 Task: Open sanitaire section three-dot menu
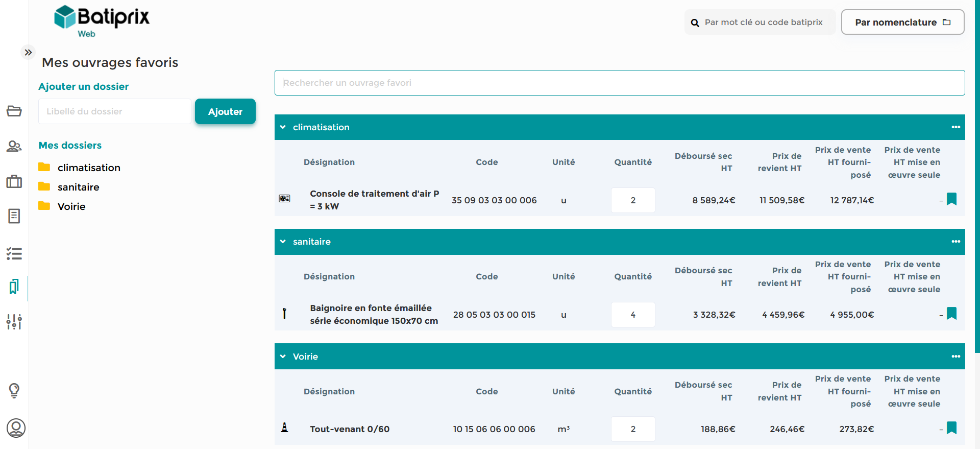pyautogui.click(x=955, y=242)
